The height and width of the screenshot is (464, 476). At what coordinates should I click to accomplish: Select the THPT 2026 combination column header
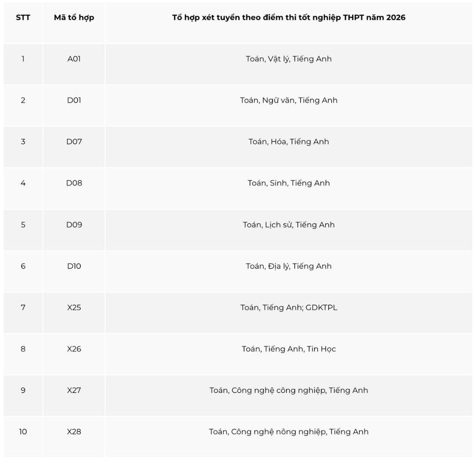(289, 18)
